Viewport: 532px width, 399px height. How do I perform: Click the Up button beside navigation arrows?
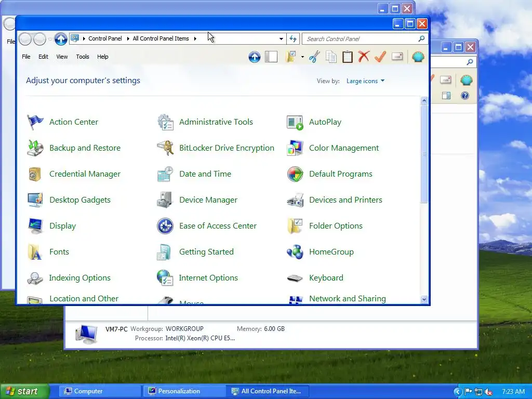click(61, 39)
